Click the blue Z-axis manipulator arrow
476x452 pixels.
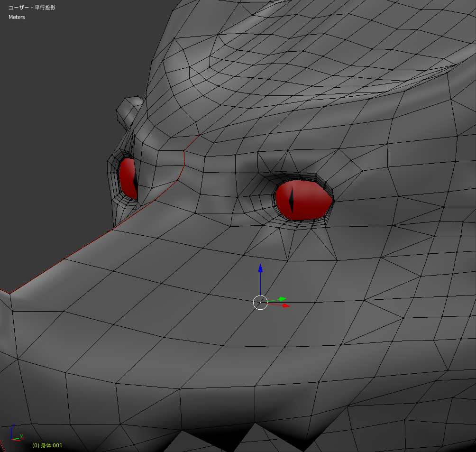(x=260, y=268)
